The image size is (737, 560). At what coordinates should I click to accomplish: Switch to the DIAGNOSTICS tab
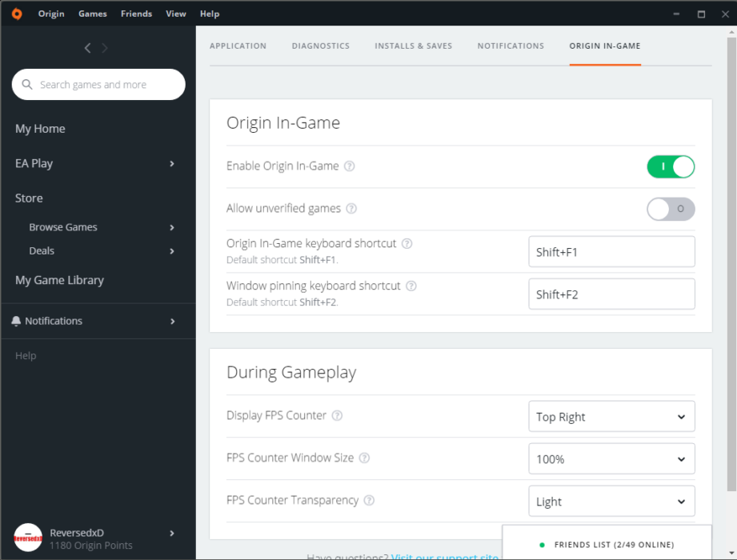(320, 46)
